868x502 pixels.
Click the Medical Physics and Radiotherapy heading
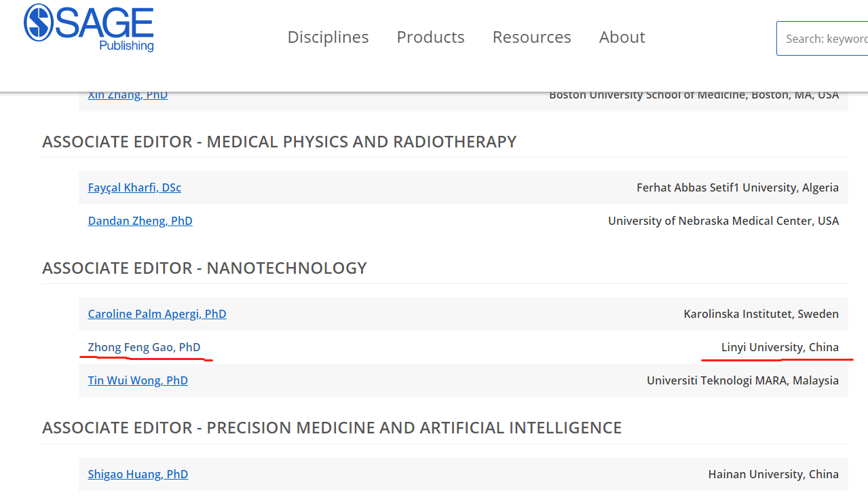tap(279, 142)
